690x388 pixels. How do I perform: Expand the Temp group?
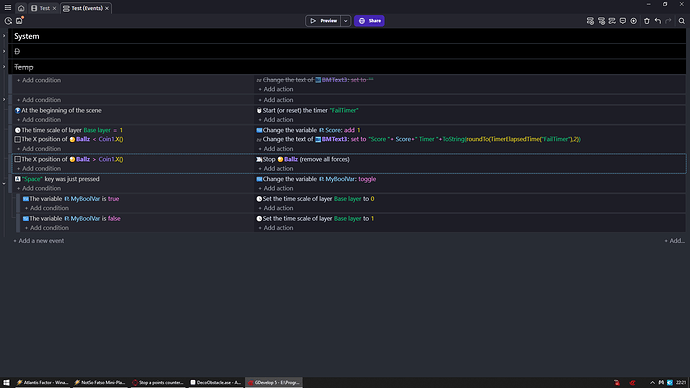click(x=4, y=67)
